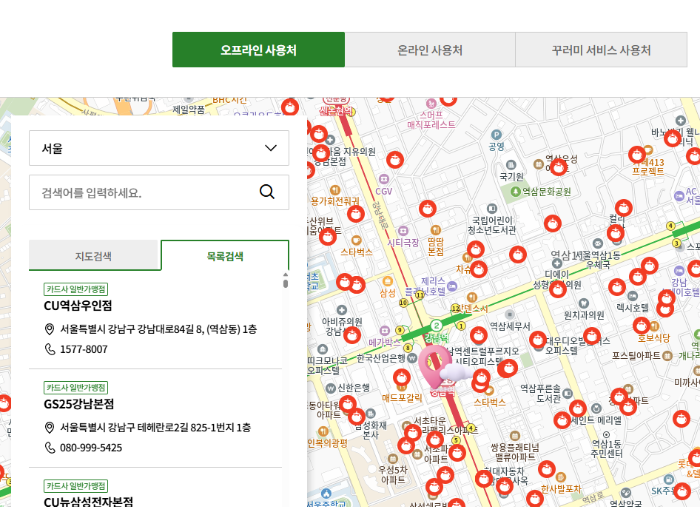Open the CU뉴삼성전자본점 store entry
Image resolution: width=700 pixels, height=507 pixels.
tap(88, 502)
